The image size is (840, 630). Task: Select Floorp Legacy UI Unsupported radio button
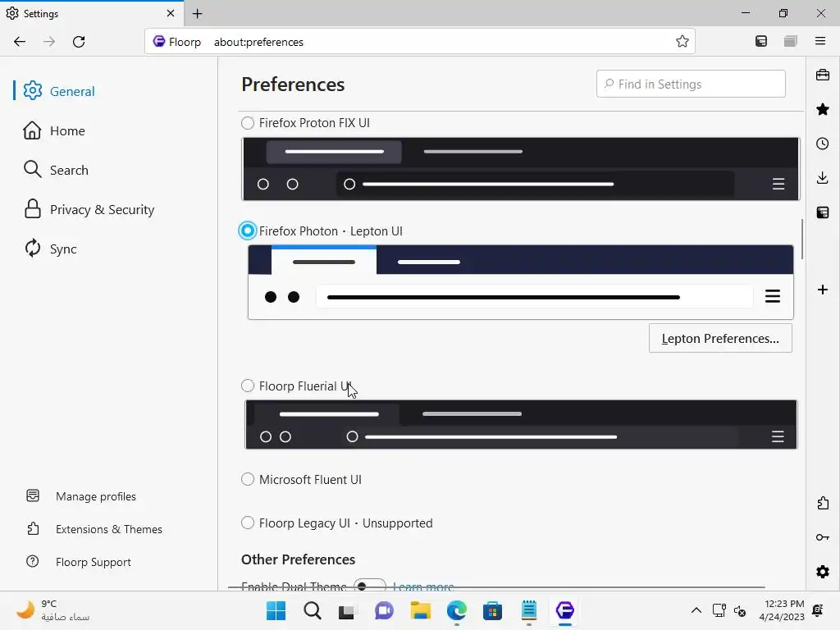tap(248, 523)
